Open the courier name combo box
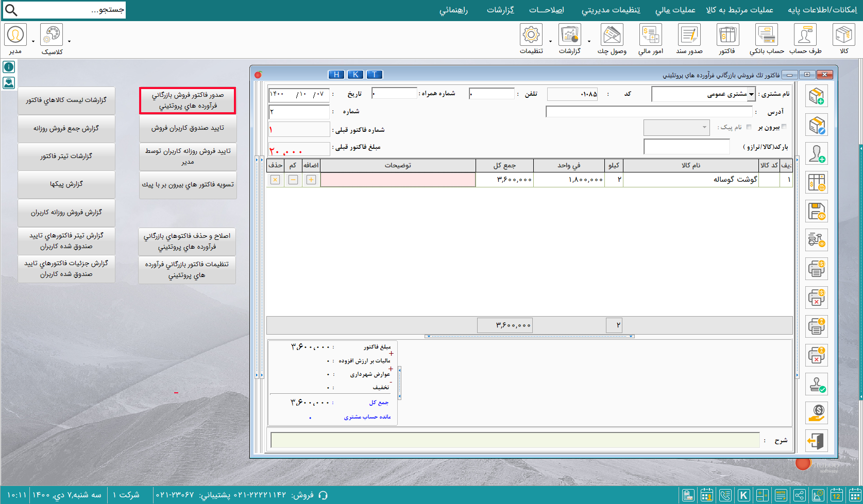Viewport: 863px width, 504px height. (x=676, y=127)
